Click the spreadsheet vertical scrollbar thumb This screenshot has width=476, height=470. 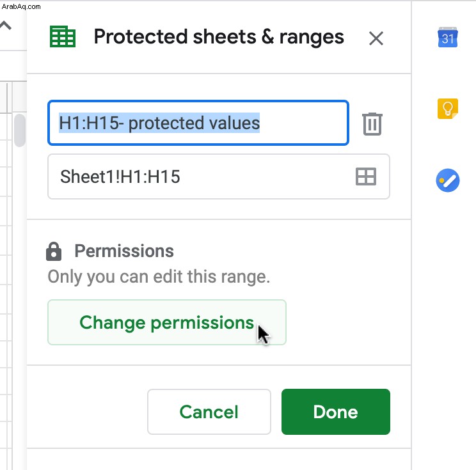coord(20,130)
